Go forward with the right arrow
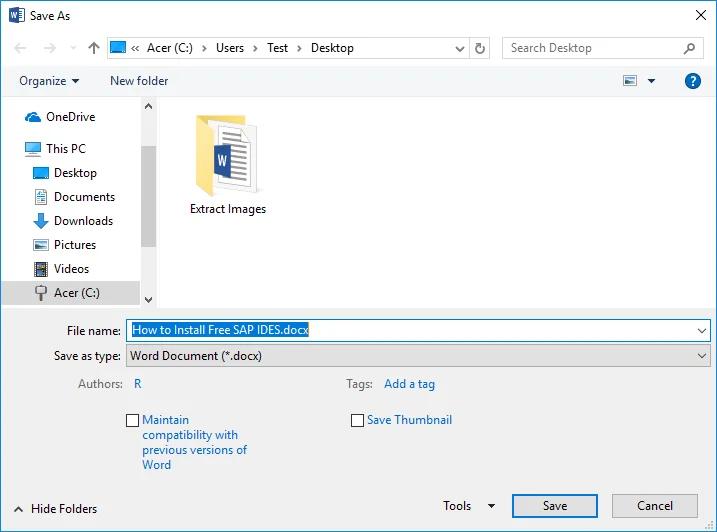This screenshot has height=532, width=717. tap(49, 48)
